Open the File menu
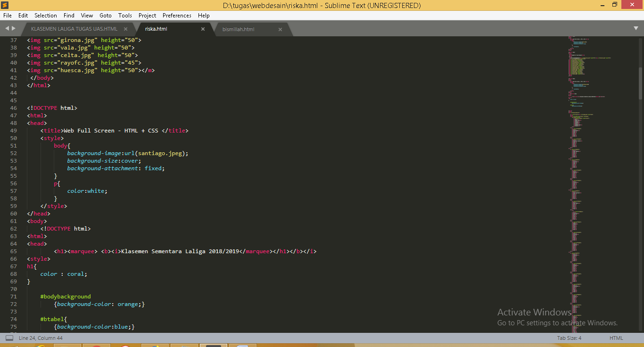 8,16
